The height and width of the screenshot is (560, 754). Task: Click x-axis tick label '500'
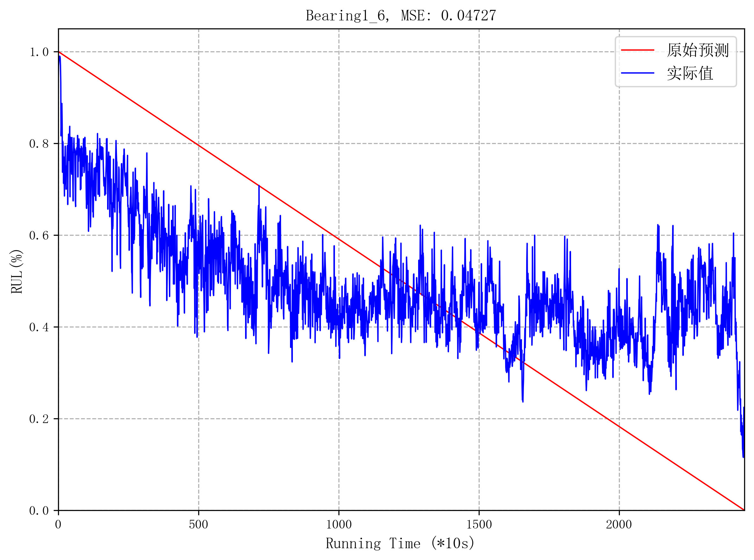[198, 525]
